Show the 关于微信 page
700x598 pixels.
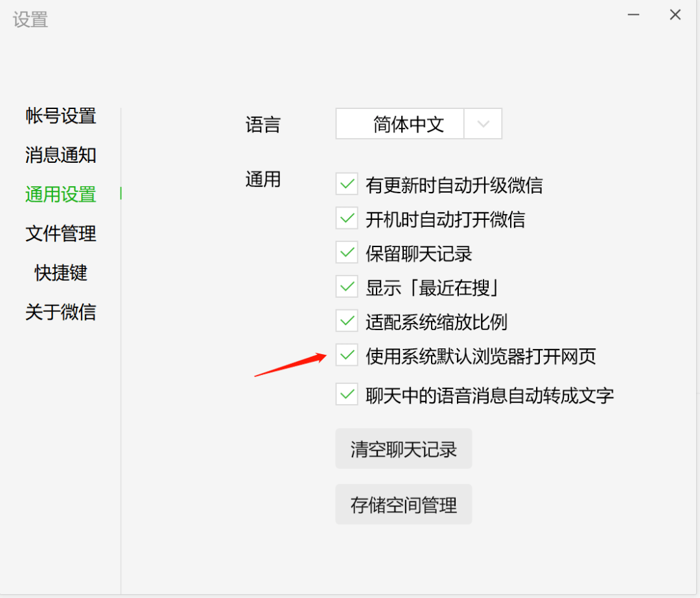click(x=61, y=312)
